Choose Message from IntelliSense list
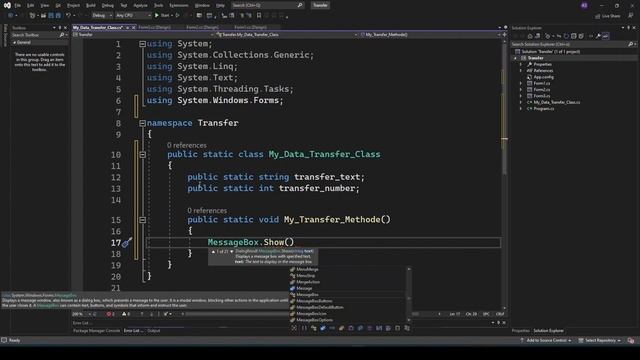 point(304,288)
